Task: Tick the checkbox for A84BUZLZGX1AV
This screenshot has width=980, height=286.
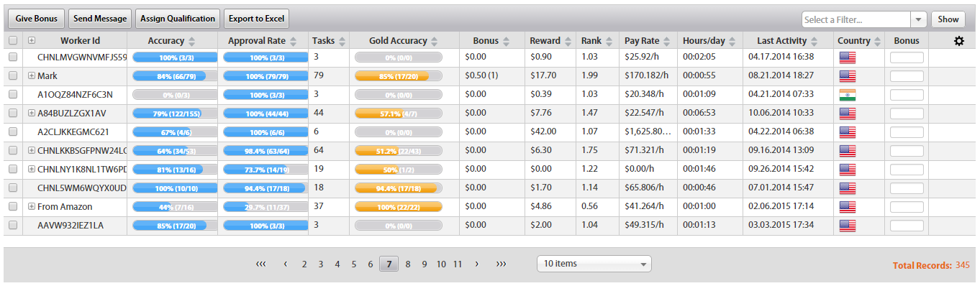Action: [x=13, y=113]
